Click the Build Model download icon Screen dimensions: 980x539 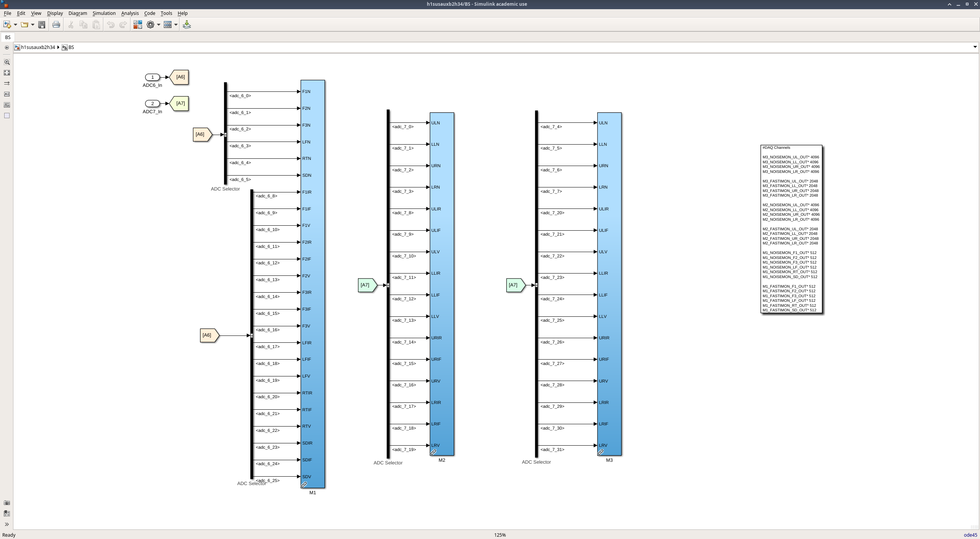pyautogui.click(x=187, y=25)
